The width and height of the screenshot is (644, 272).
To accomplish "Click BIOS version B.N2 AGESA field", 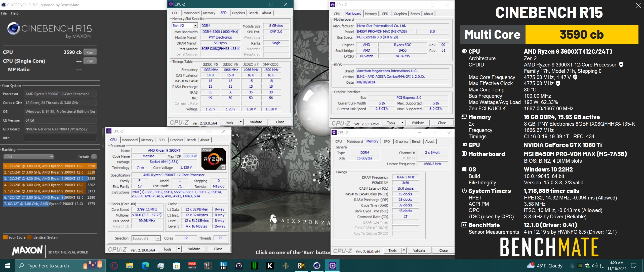I will [403, 77].
